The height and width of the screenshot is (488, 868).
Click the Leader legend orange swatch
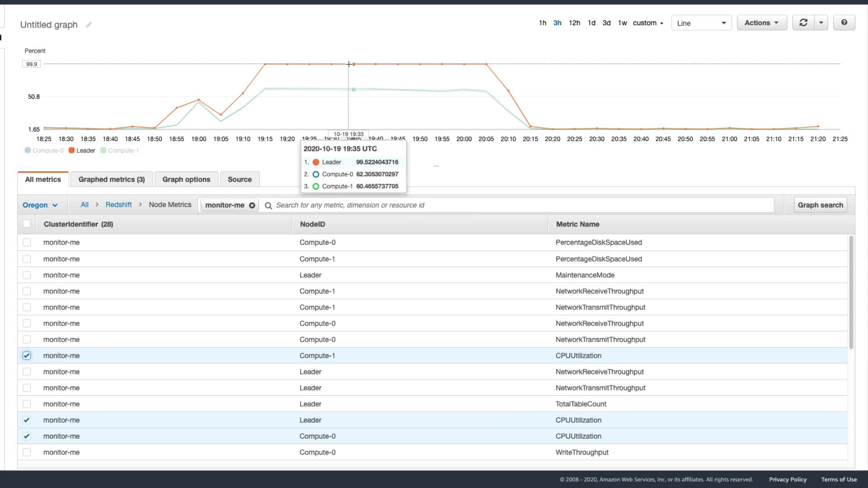click(71, 150)
